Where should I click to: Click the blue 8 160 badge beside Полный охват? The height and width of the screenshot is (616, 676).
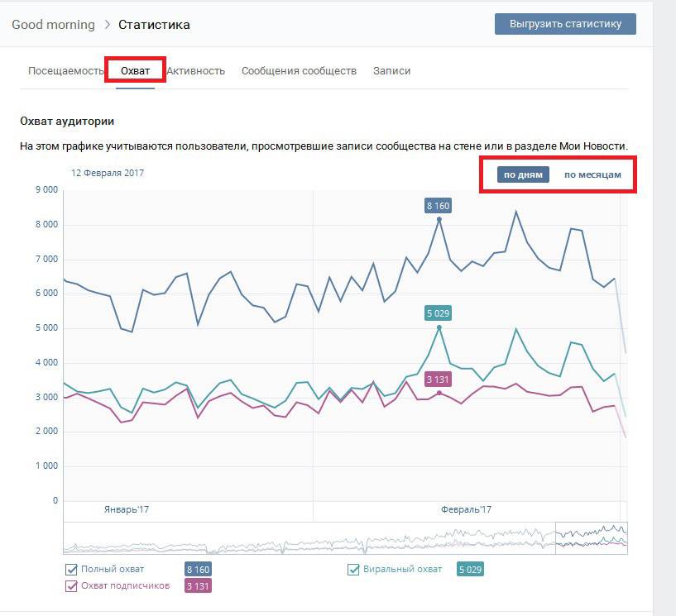coord(199,570)
